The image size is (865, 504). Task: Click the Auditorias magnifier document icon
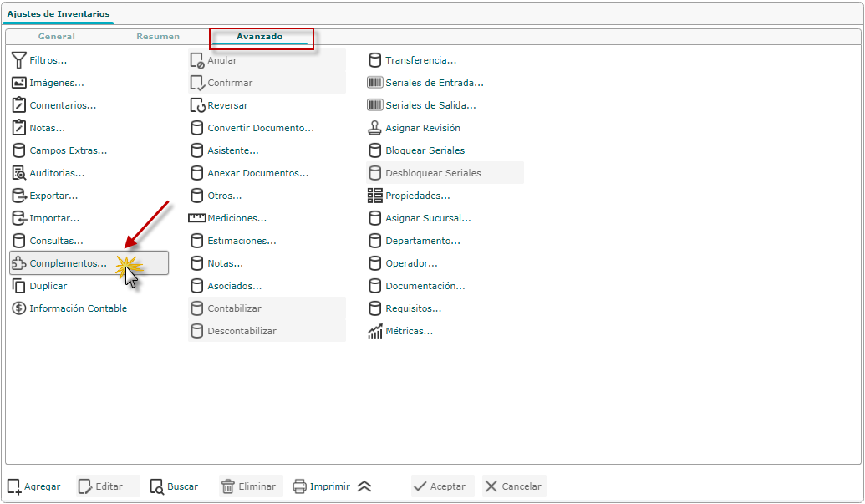18,173
